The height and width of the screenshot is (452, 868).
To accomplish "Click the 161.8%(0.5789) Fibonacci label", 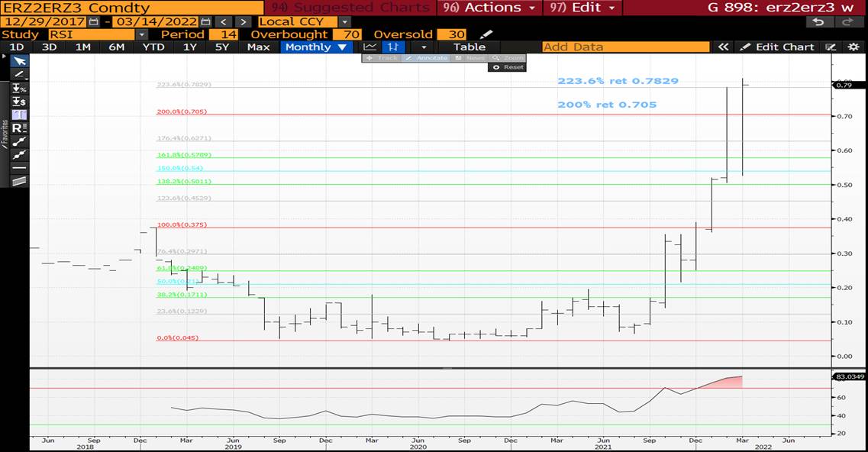I will click(184, 155).
